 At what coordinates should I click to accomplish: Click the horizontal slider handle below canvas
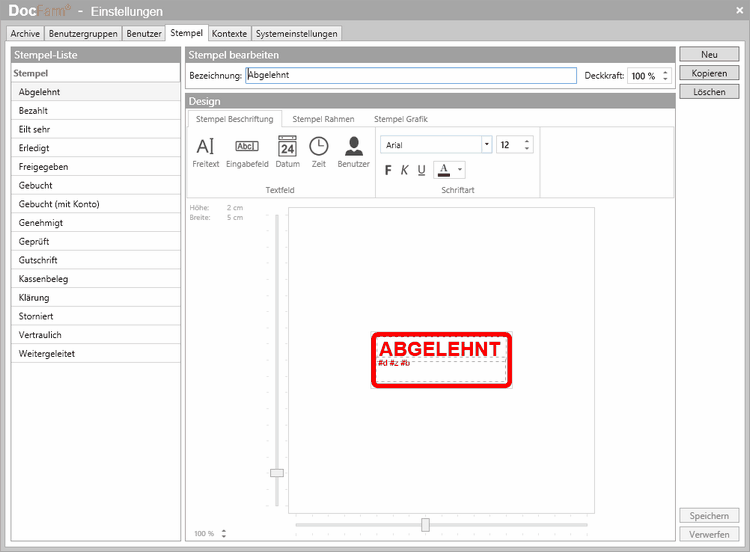425,524
